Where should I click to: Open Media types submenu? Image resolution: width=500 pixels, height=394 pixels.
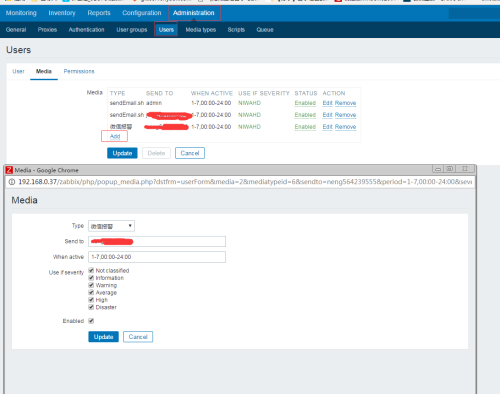[x=201, y=30]
